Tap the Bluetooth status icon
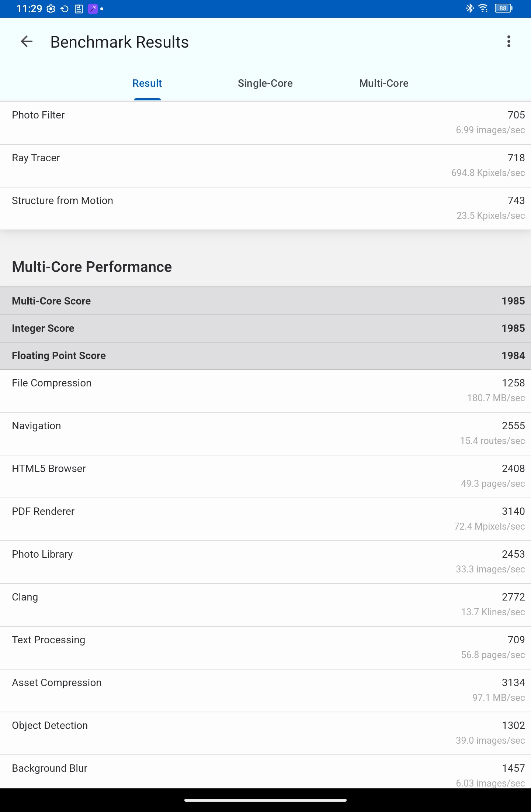 (x=470, y=8)
